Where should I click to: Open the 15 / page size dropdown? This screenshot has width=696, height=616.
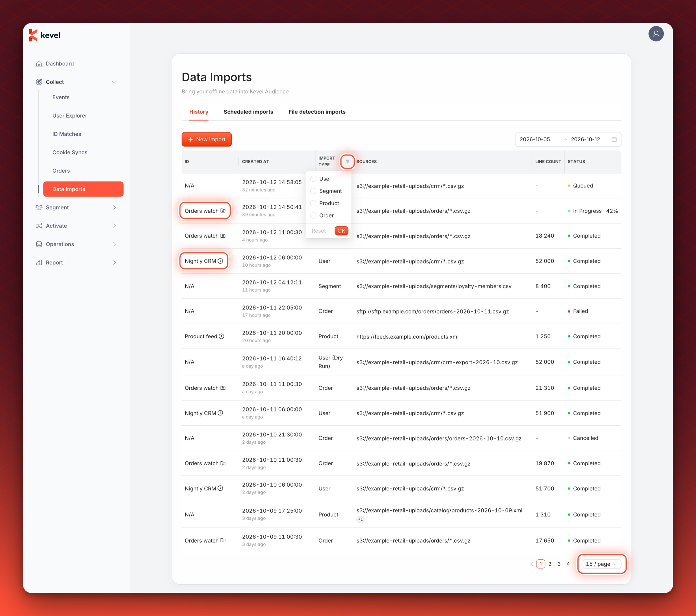pos(602,564)
